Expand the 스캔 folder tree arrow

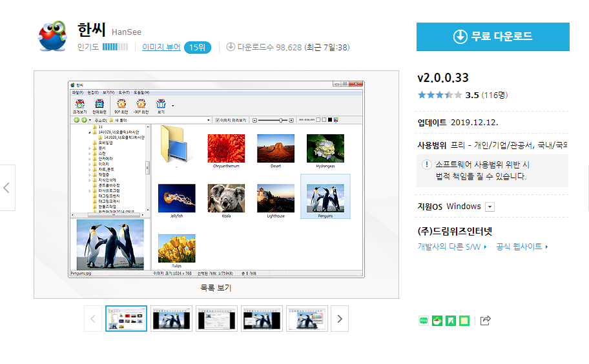click(x=90, y=154)
